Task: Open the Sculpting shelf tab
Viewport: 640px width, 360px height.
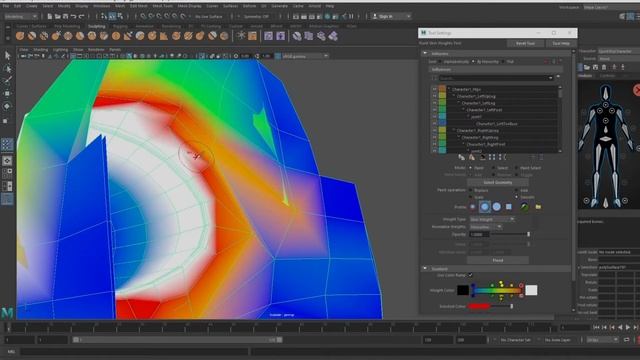Action: 96,26
